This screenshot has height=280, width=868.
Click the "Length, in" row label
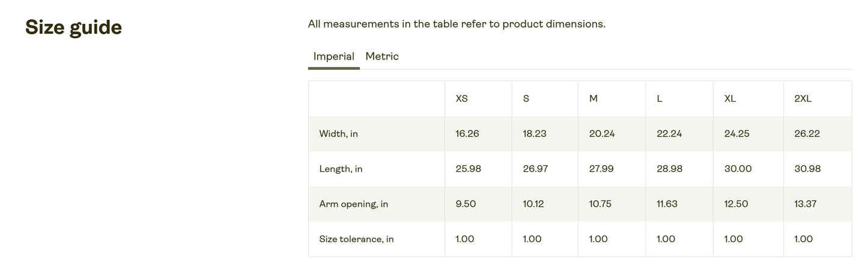(x=341, y=169)
